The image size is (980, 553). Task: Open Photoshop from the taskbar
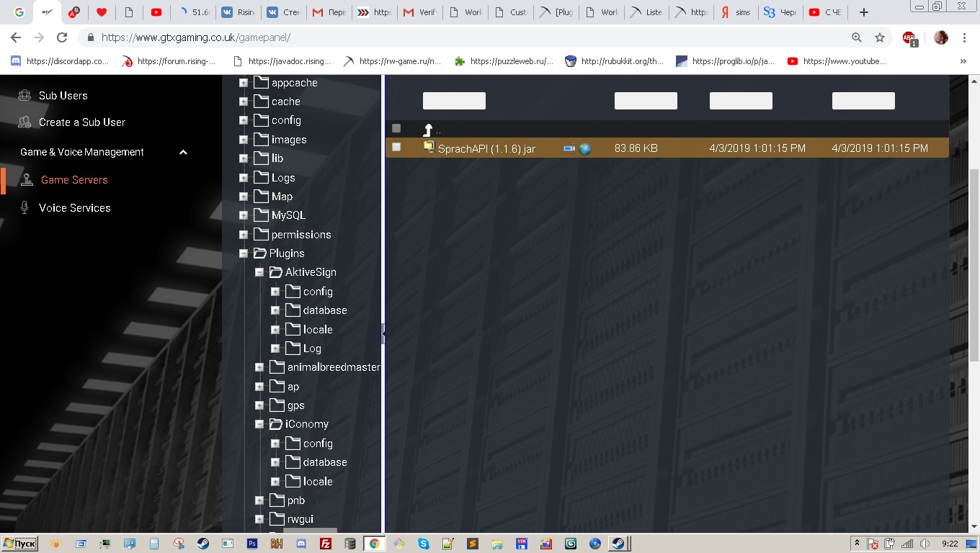tap(252, 544)
